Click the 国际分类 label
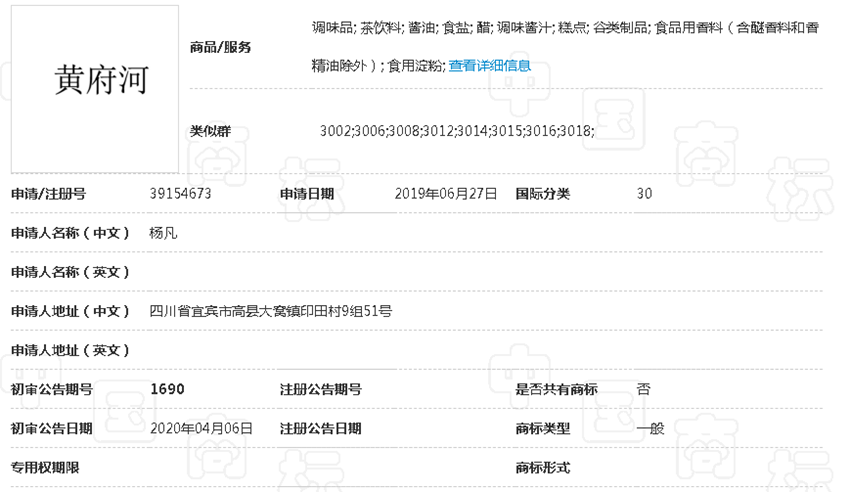The image size is (850, 492). pyautogui.click(x=542, y=193)
